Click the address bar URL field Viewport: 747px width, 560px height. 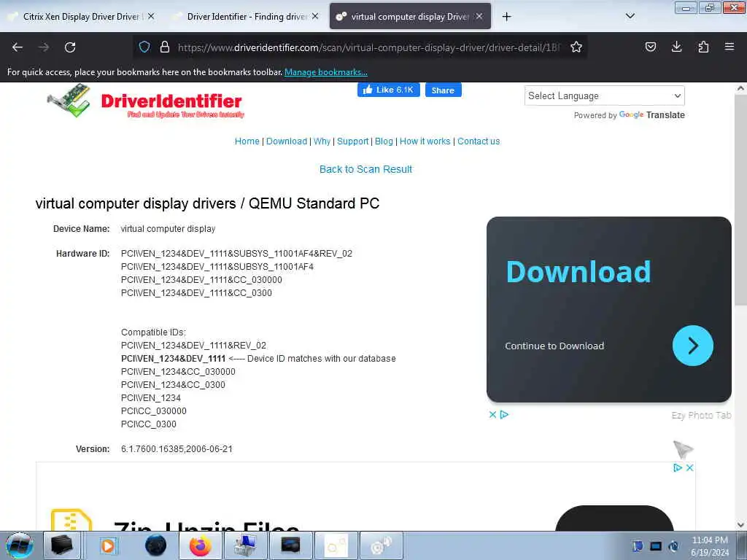(x=368, y=47)
